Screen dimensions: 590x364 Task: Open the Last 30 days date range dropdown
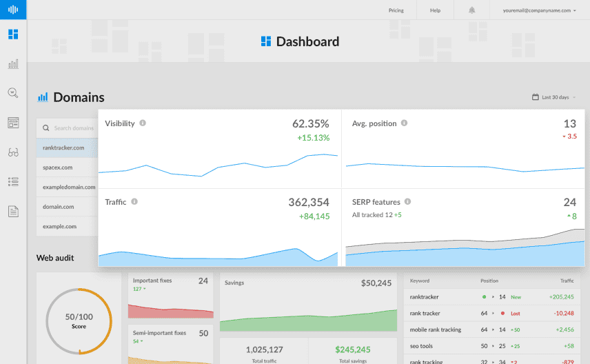[x=554, y=97]
